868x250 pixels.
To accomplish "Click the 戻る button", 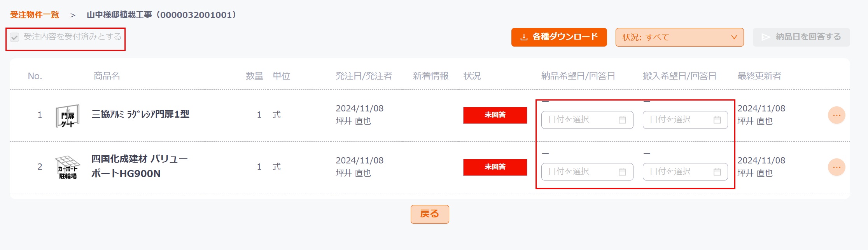I will (430, 214).
